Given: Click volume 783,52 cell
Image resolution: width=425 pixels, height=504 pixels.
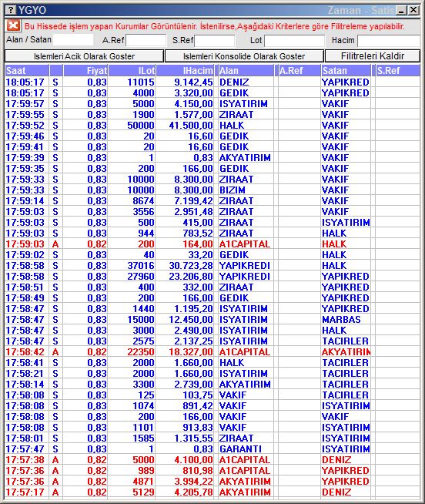Looking at the screenshot, I should [198, 233].
